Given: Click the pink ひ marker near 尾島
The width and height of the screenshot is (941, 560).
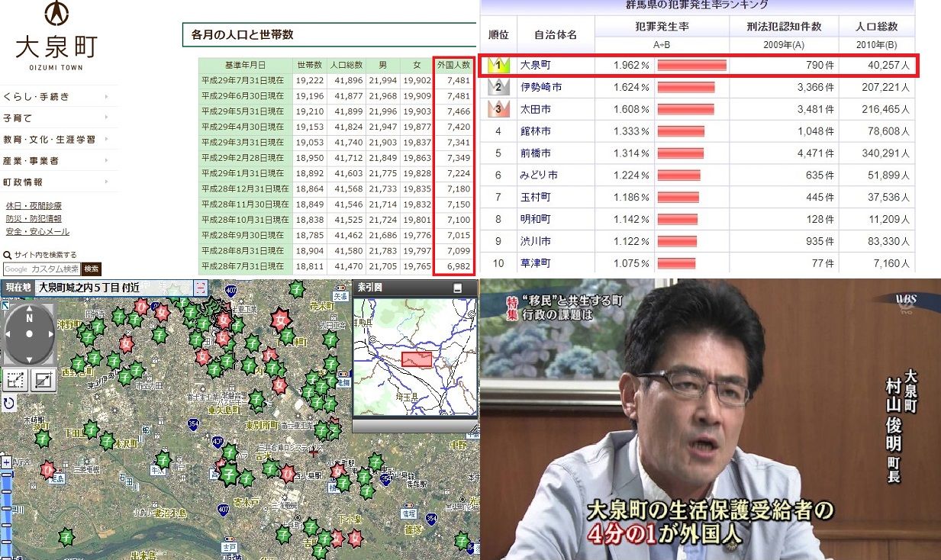Looking at the screenshot, I should (x=48, y=469).
